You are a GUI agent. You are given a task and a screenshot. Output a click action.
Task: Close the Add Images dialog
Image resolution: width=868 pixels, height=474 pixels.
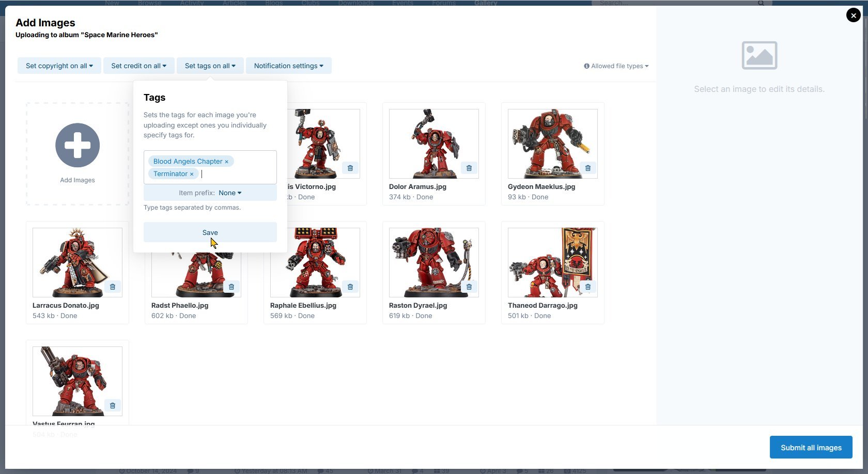tap(853, 15)
